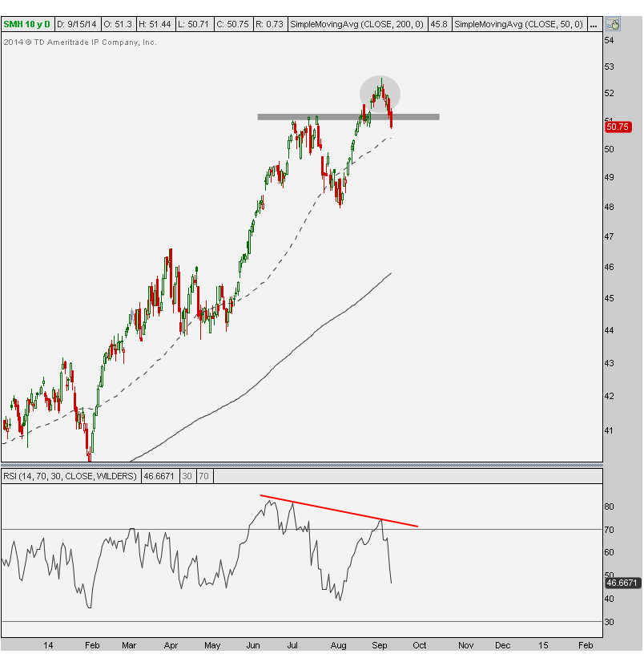Select SimpleMovingAvg (CLOSE, 200, 0) study label
Image resolution: width=644 pixels, height=670 pixels.
(357, 24)
